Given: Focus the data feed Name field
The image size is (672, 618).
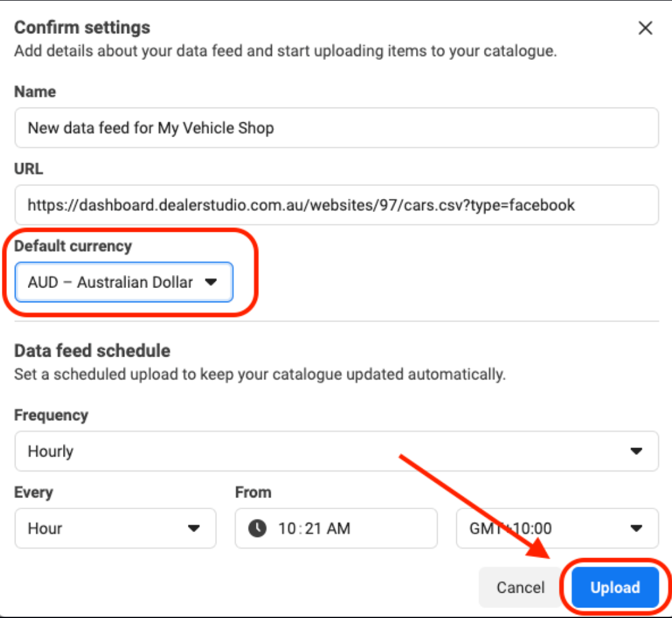Looking at the screenshot, I should (x=336, y=128).
